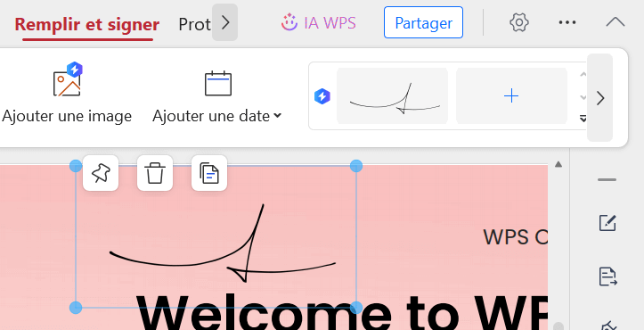The width and height of the screenshot is (644, 330).
Task: Click the placed signature on the page
Action: coord(222,243)
